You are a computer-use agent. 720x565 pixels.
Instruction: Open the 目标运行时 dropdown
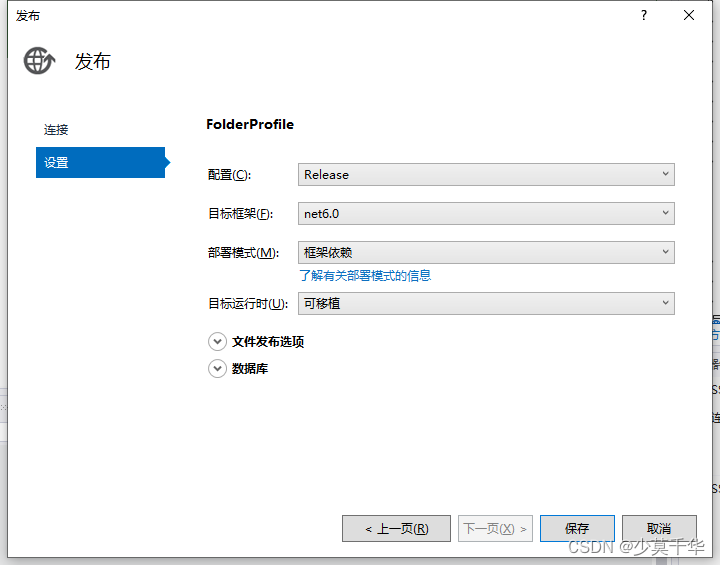click(486, 303)
